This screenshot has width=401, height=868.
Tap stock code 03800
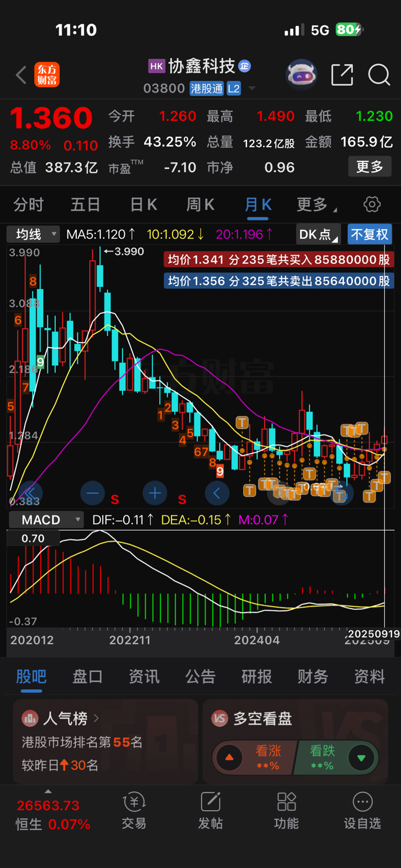[164, 89]
